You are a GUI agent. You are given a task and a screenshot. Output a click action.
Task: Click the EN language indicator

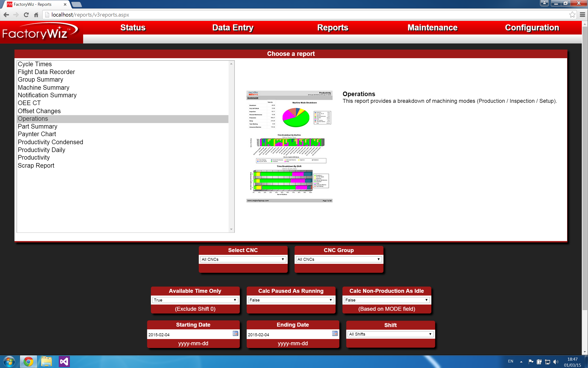coord(511,361)
